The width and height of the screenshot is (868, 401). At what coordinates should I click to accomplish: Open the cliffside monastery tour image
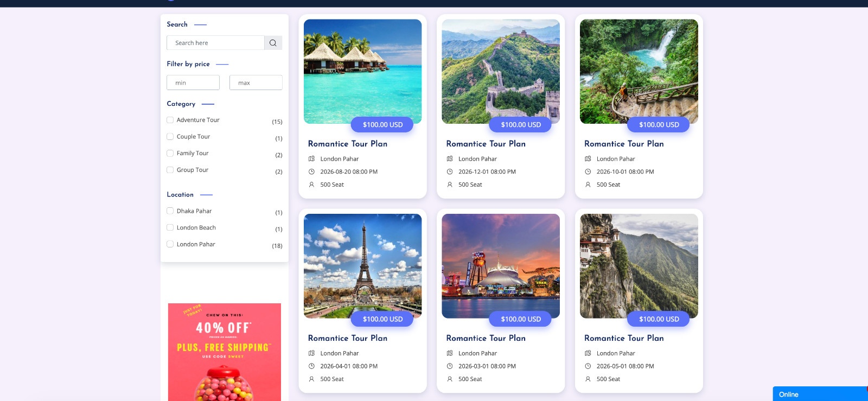[639, 266]
